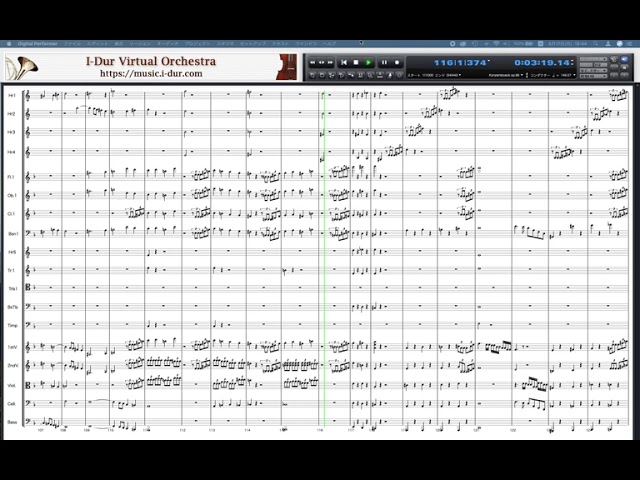Click the Rewind transport button

click(313, 62)
